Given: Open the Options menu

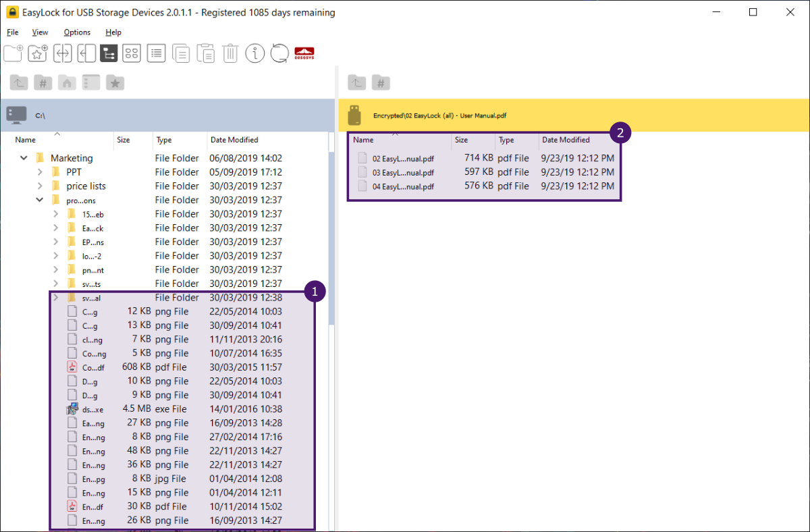Looking at the screenshot, I should click(x=77, y=32).
